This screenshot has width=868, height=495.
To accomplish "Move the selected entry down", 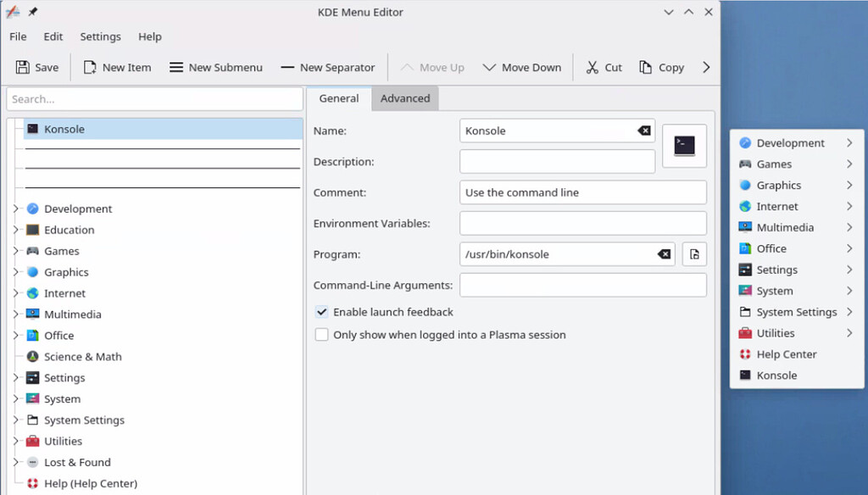I will pyautogui.click(x=521, y=67).
